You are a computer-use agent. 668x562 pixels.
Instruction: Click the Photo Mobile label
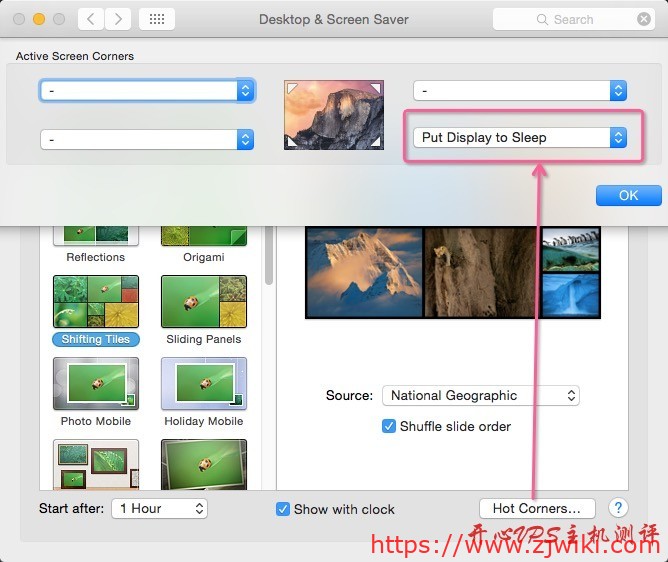point(96,421)
